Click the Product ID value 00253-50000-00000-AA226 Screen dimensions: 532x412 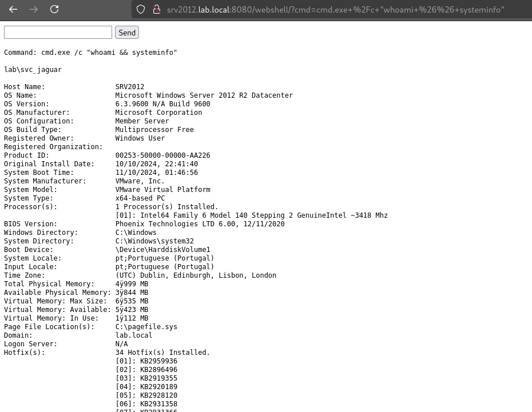point(162,155)
